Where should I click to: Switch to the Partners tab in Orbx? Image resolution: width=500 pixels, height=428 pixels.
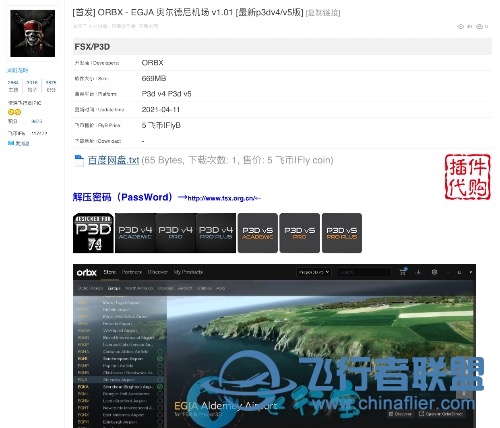click(132, 272)
